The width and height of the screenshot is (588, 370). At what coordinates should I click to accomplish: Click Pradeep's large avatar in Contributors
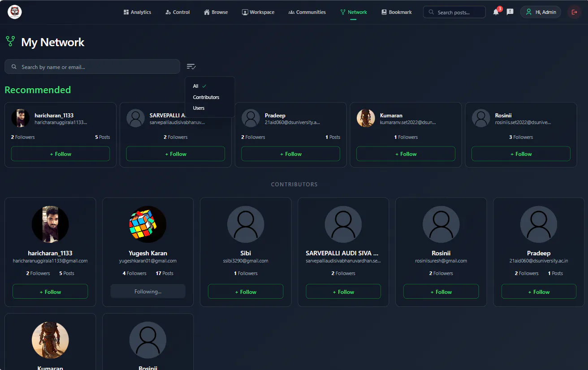coord(539,224)
